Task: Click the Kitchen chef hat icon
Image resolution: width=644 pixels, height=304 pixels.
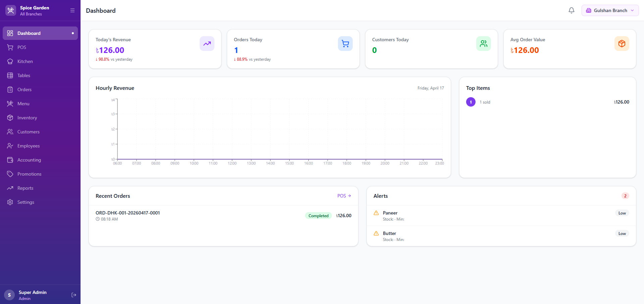Action: 10,61
